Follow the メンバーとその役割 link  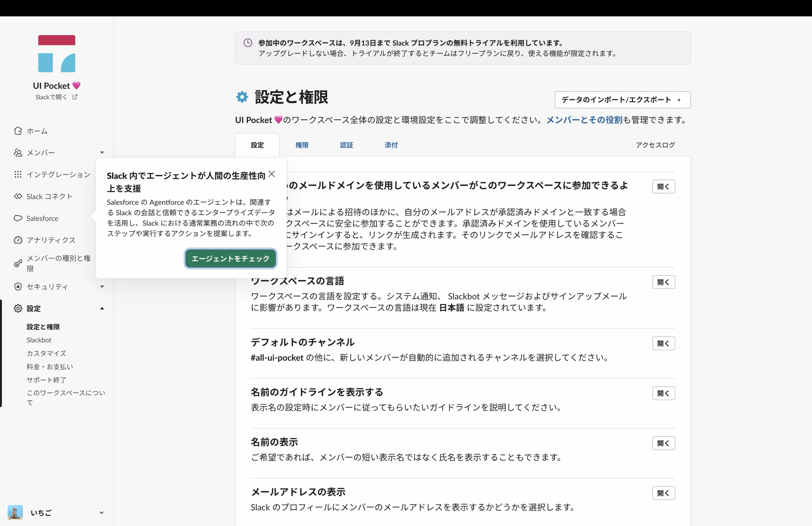584,120
